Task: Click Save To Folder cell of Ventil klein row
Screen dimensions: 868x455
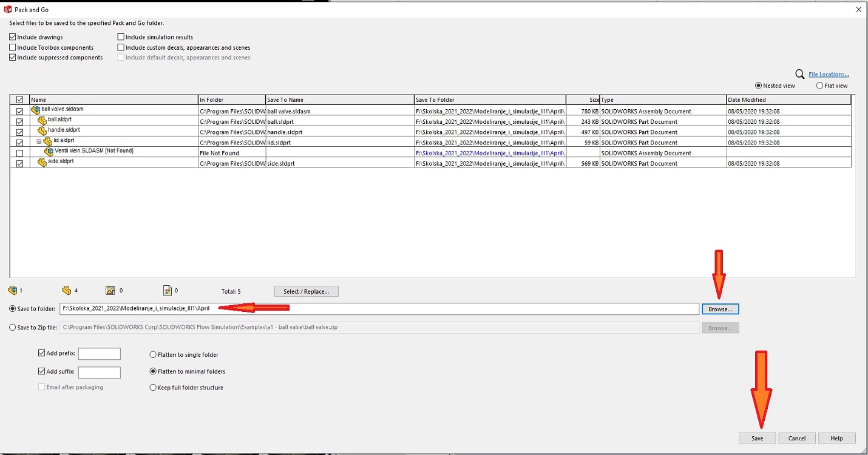Action: [490, 153]
